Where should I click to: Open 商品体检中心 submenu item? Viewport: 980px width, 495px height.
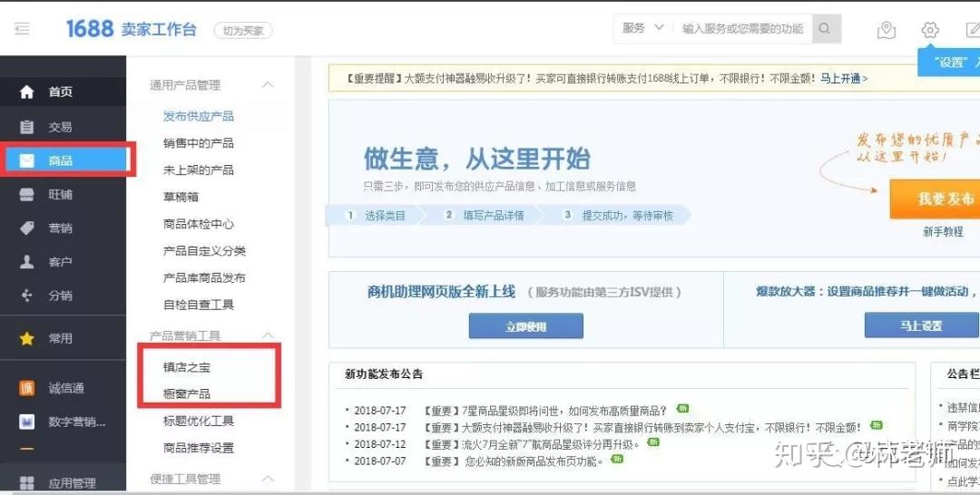click(x=198, y=223)
